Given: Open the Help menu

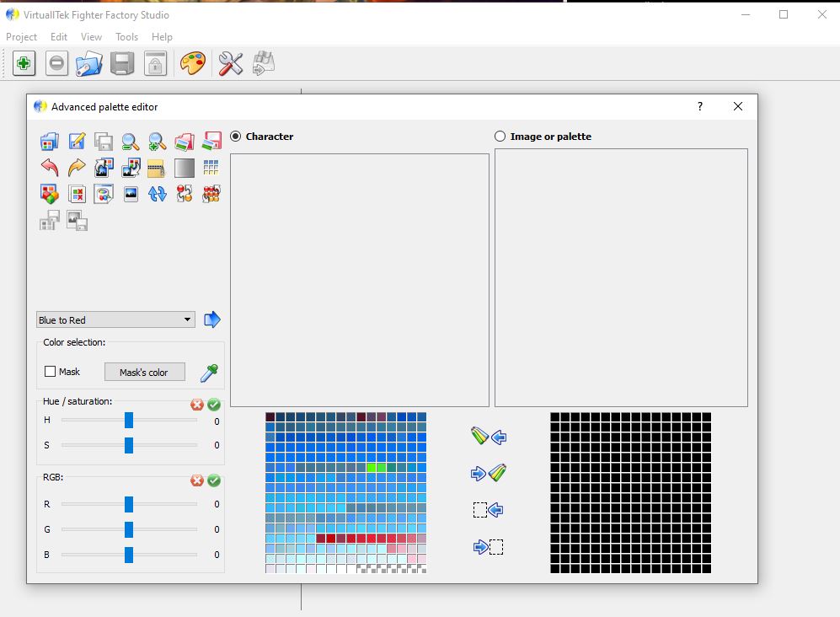Looking at the screenshot, I should 162,37.
